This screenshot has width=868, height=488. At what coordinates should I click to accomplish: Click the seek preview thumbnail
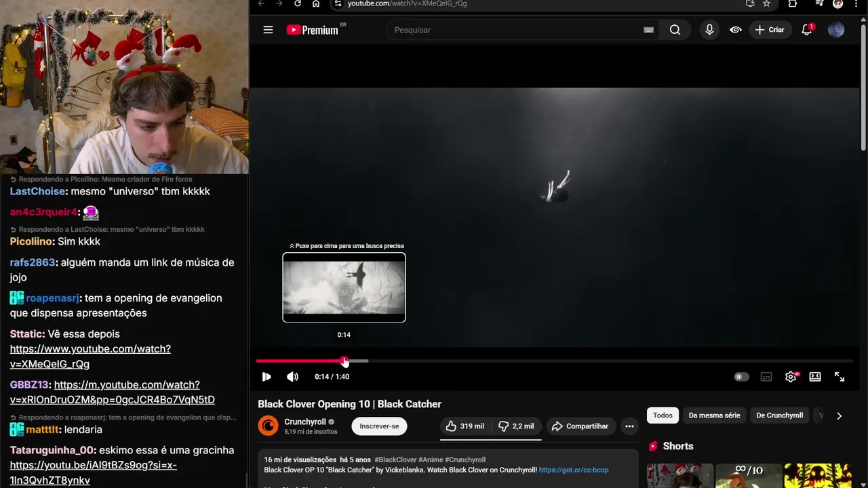(x=344, y=287)
